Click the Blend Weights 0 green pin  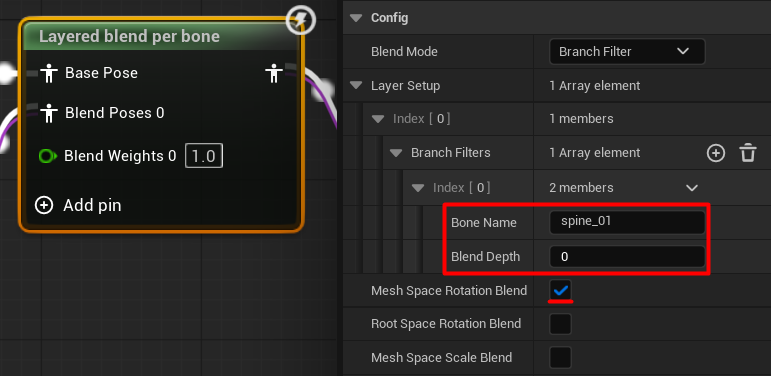(47, 156)
